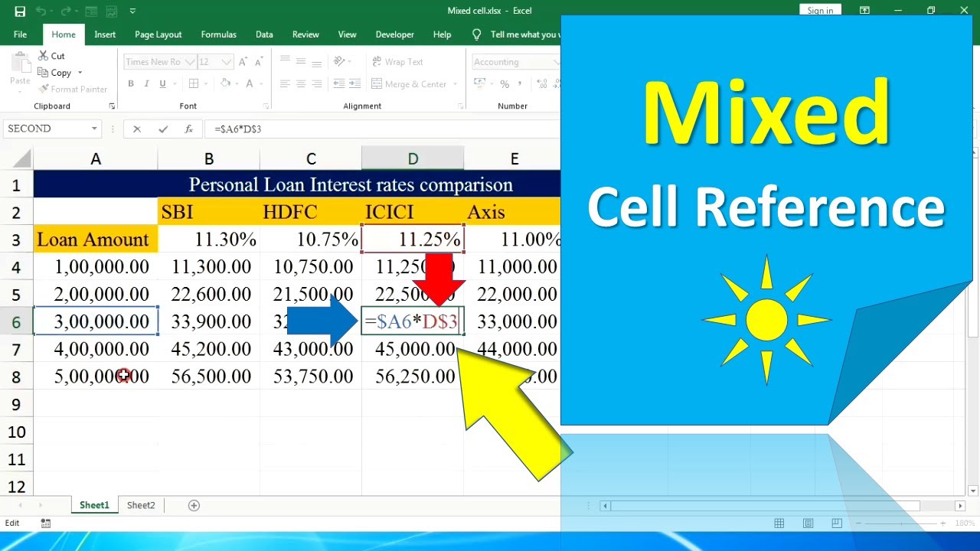Click Decrease Font Size icon

coord(260,62)
